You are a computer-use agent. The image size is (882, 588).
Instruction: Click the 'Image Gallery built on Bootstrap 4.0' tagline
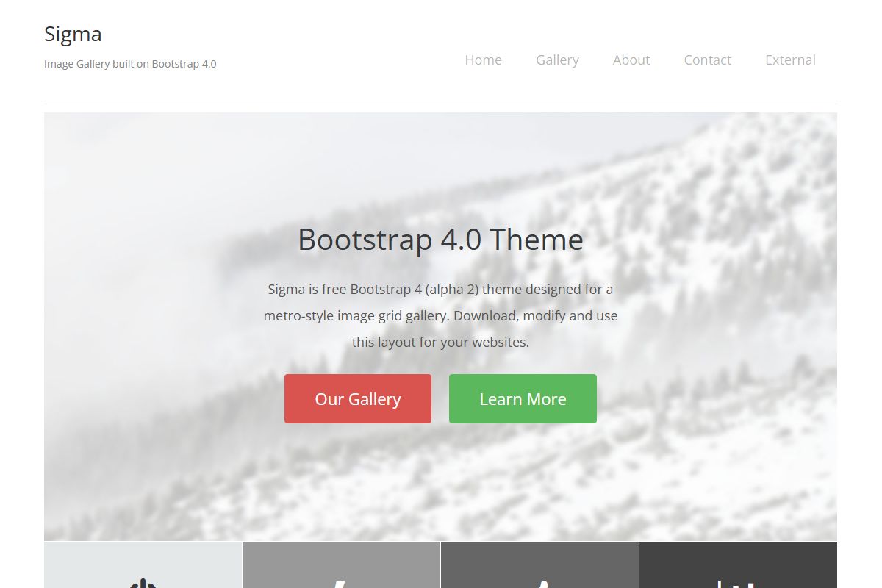(130, 64)
